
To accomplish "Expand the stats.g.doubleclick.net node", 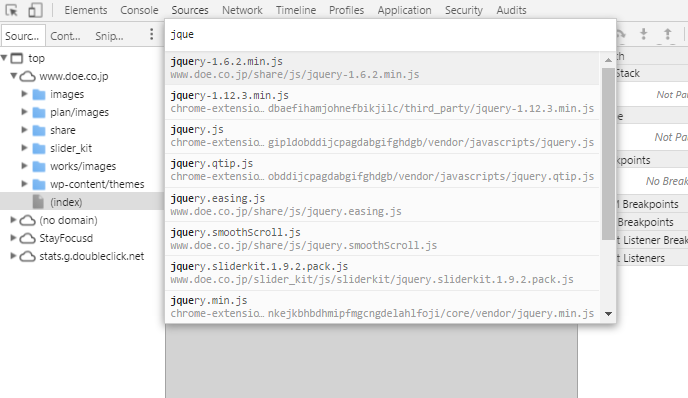I will click(14, 256).
